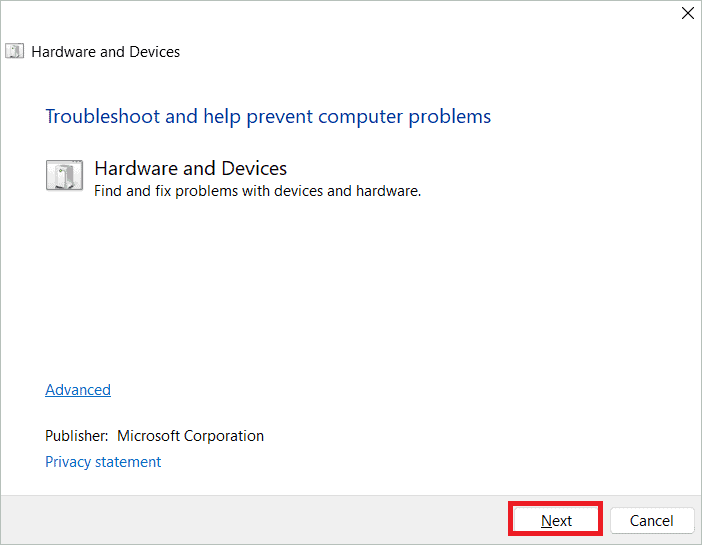This screenshot has height=545, width=702.
Task: Click the large Hardware and Devices troubleshooter icon
Action: pyautogui.click(x=65, y=176)
